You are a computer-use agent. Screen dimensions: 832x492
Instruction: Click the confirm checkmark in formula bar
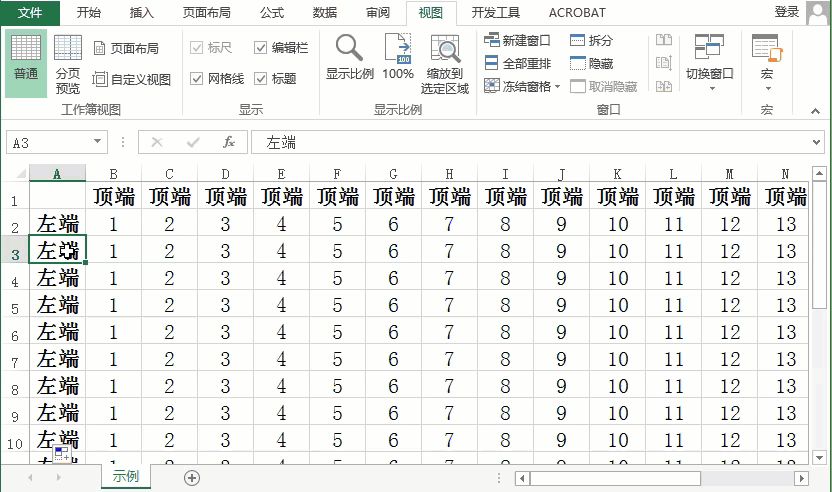pyautogui.click(x=193, y=142)
